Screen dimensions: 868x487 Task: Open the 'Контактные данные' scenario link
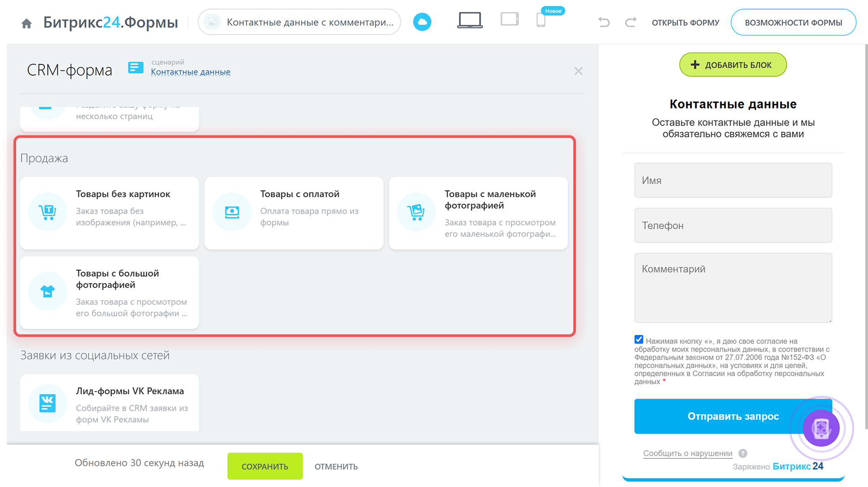190,72
